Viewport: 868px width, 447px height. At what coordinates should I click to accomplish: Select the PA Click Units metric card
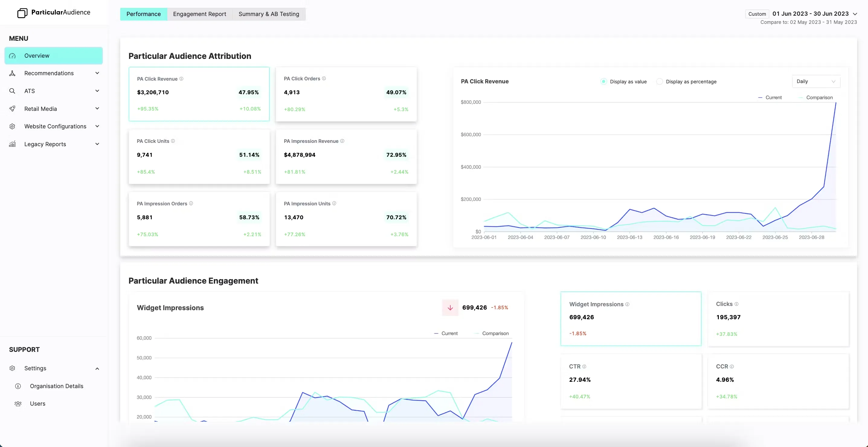pyautogui.click(x=199, y=157)
